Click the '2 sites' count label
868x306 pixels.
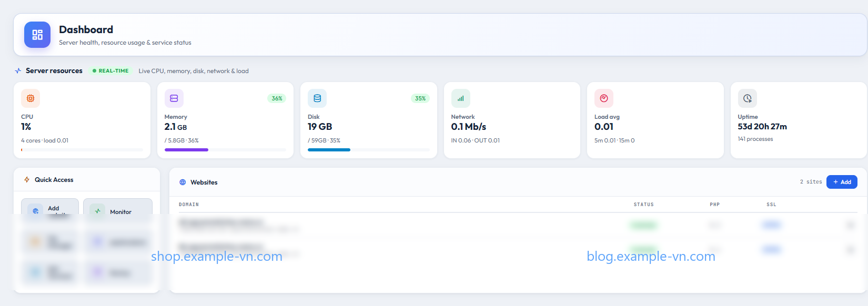pos(811,182)
